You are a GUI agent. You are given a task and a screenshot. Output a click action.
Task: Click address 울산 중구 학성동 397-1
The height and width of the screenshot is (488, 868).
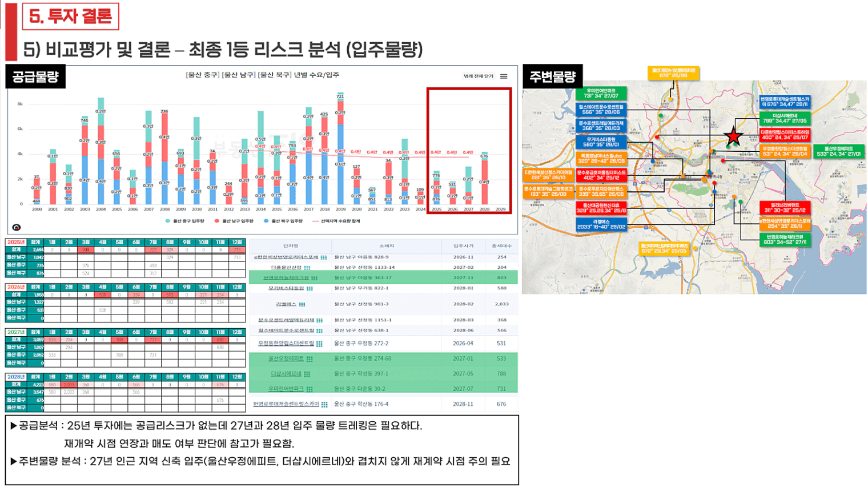pos(361,374)
